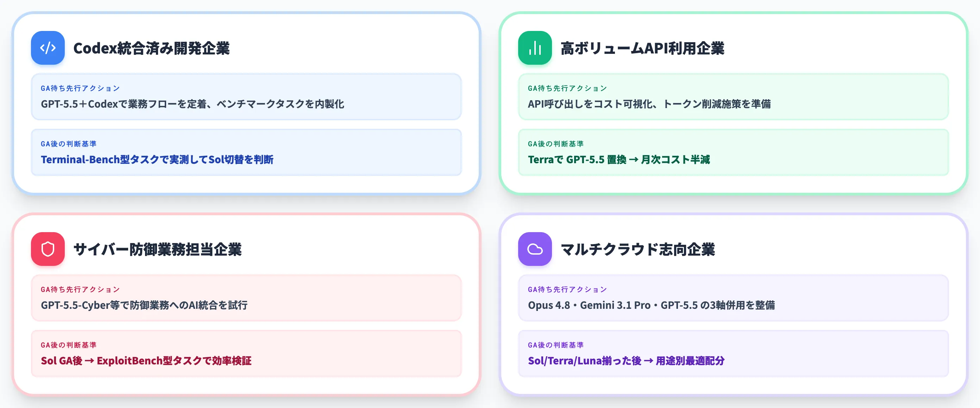Click the blue code brackets icon
This screenshot has width=980, height=408.
48,48
